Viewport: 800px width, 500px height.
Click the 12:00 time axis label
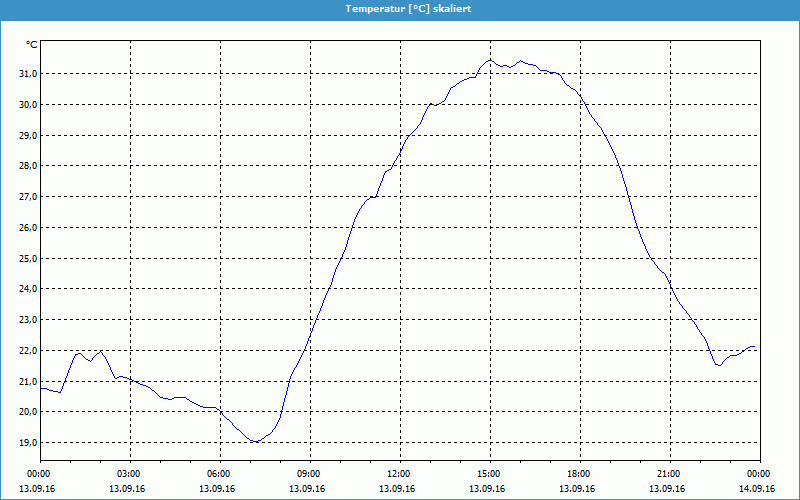coord(399,474)
